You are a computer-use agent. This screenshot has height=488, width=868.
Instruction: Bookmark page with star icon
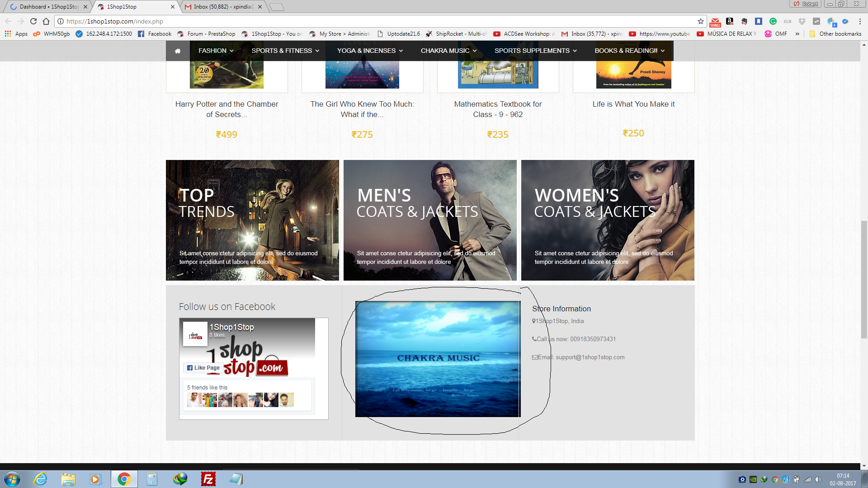(x=701, y=21)
